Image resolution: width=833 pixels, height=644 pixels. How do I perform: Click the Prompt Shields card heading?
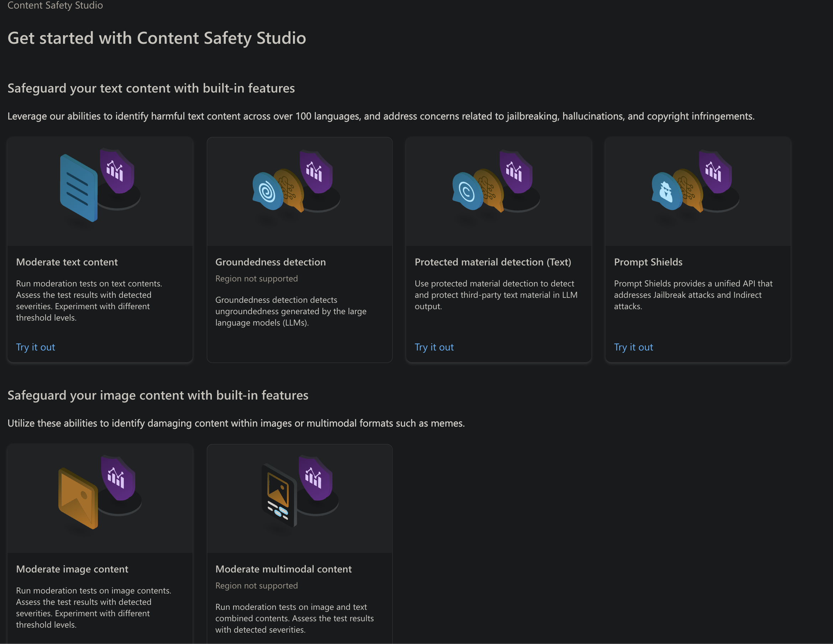[648, 262]
